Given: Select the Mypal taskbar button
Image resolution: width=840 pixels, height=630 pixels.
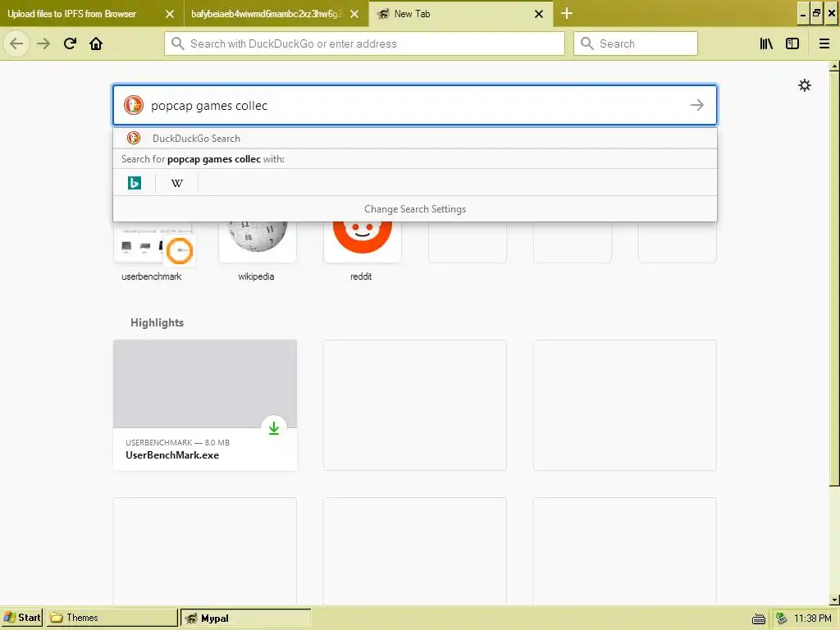Looking at the screenshot, I should (245, 618).
